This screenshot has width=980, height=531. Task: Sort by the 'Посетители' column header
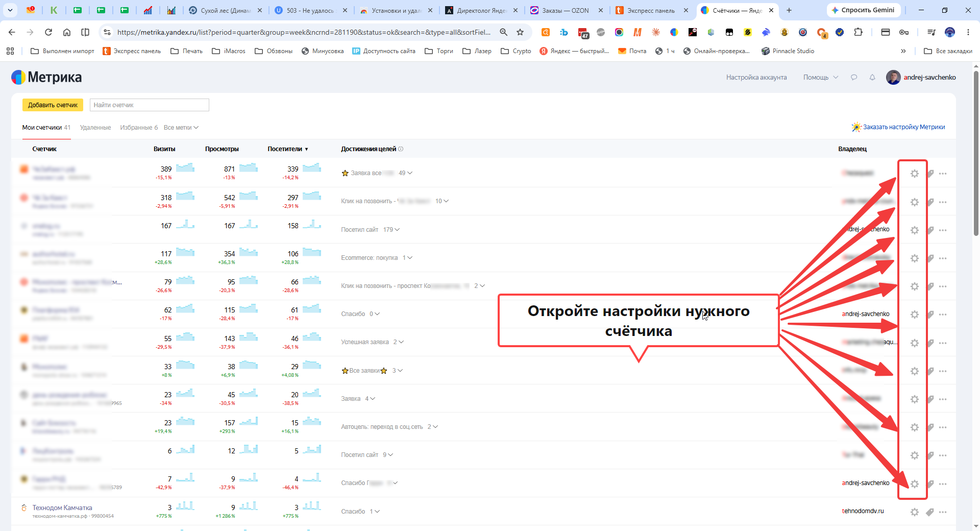pyautogui.click(x=288, y=149)
